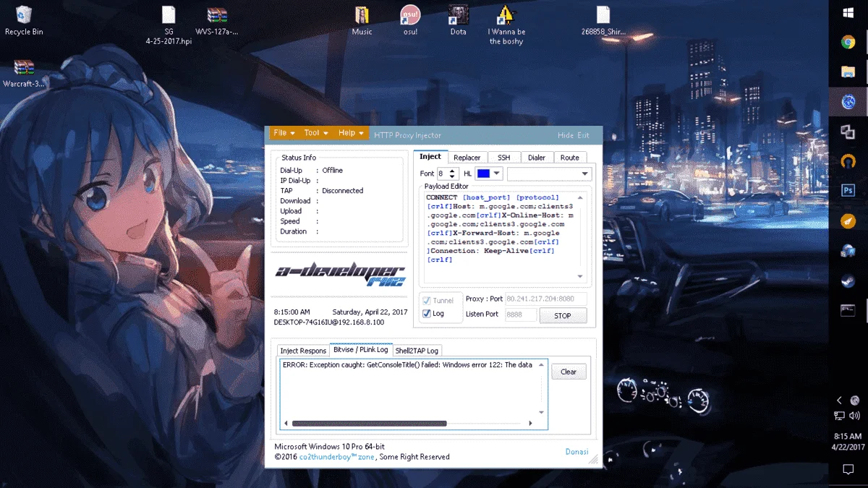Select the osu! shortcut icon

click(410, 20)
